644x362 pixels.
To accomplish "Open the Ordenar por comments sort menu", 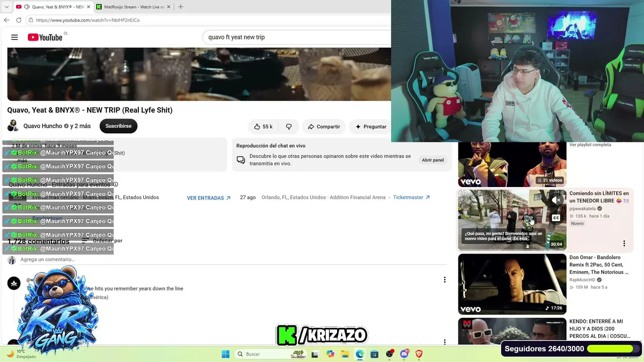I will (x=102, y=241).
